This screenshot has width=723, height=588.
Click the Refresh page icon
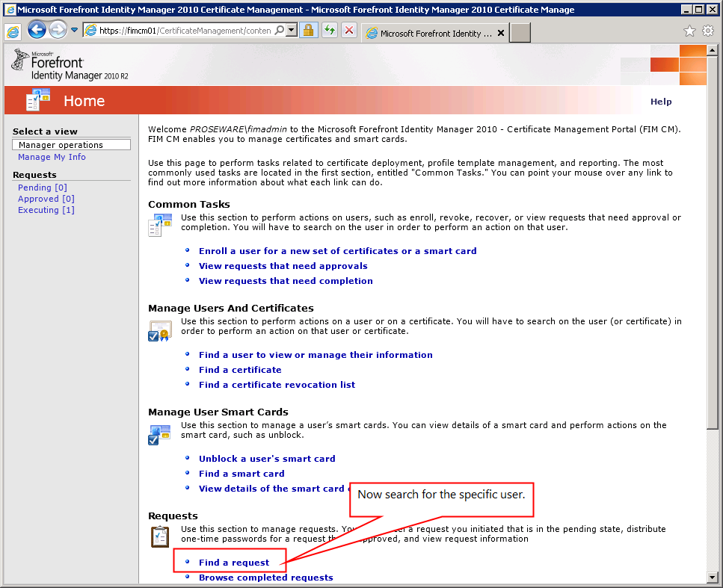(329, 31)
